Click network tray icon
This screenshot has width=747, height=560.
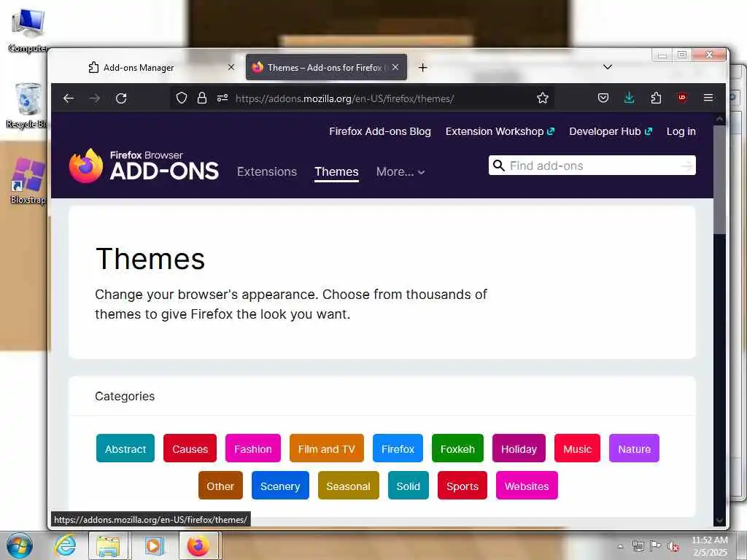[638, 546]
